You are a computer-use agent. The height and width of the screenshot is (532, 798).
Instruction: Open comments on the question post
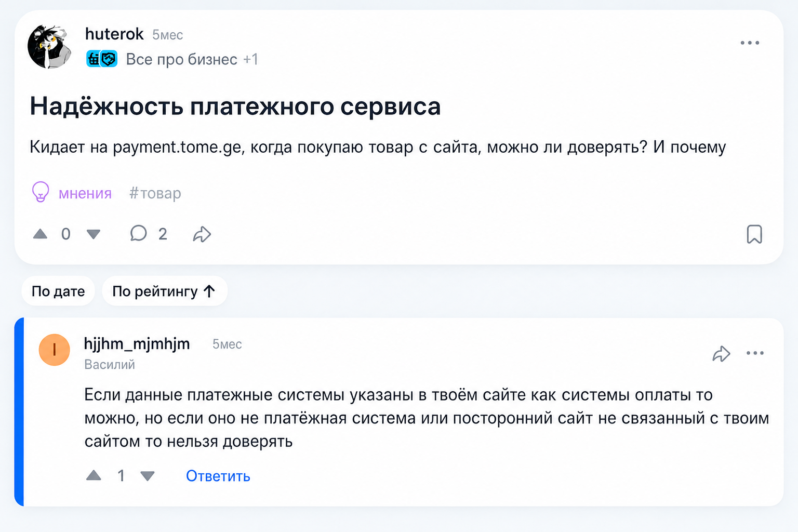coord(148,234)
